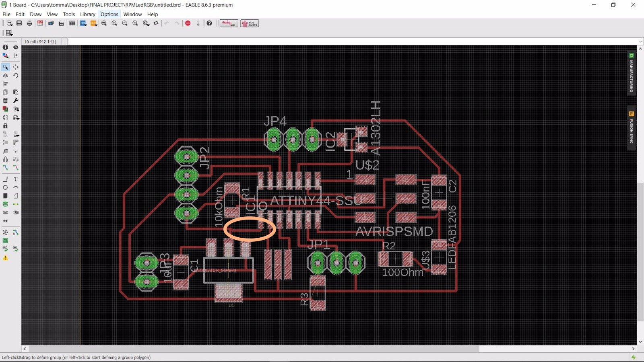Open the Manufacturing side panel tab
The image size is (644, 362).
(x=632, y=73)
